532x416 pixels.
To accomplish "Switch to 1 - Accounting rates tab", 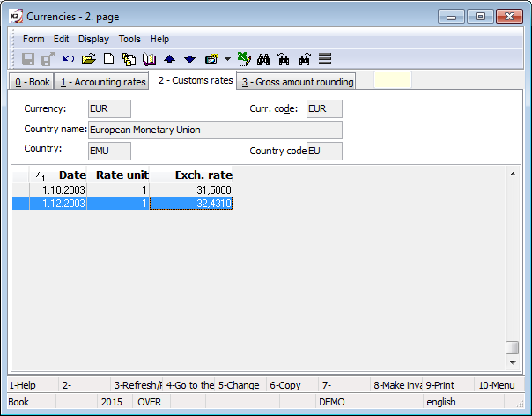I will click(102, 82).
